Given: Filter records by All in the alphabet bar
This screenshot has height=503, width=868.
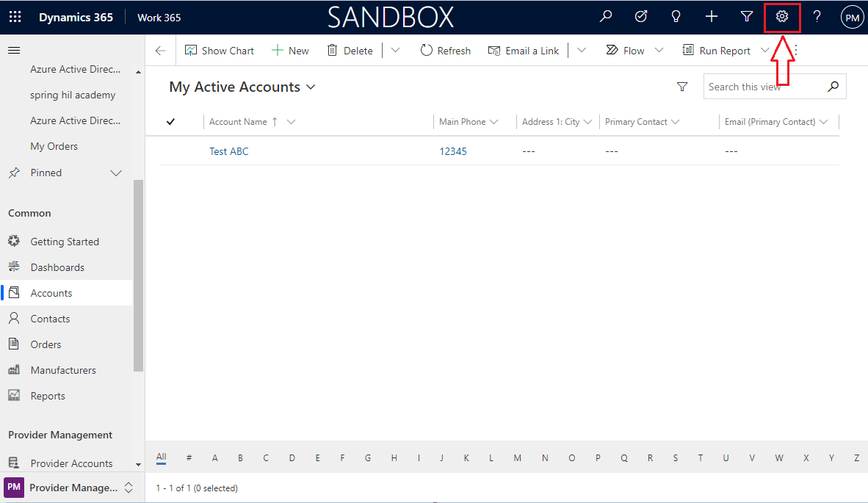Looking at the screenshot, I should [161, 457].
